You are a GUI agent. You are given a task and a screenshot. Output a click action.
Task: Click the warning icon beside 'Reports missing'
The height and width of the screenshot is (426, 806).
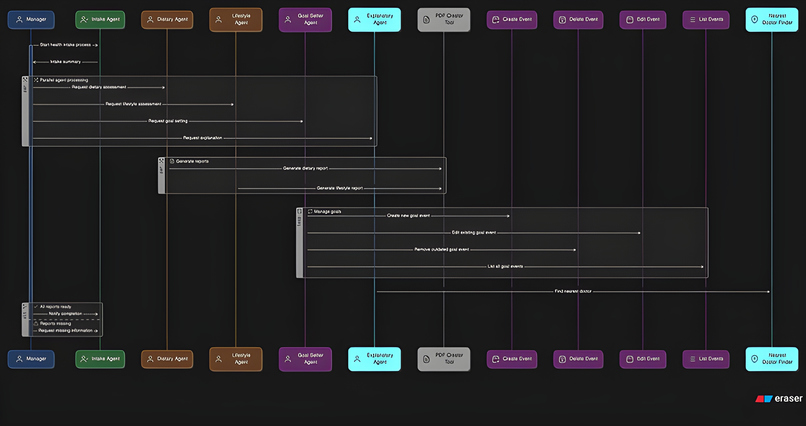[36, 324]
